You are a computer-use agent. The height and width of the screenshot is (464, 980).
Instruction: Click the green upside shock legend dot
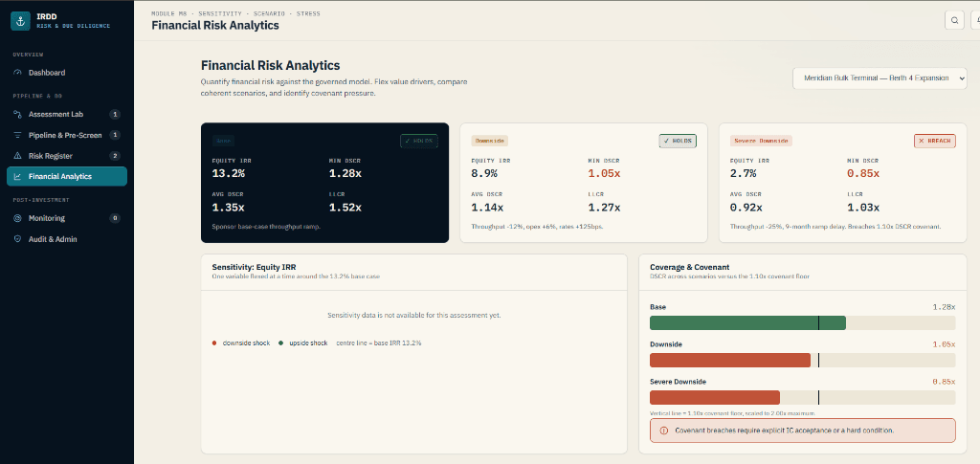[x=280, y=342]
